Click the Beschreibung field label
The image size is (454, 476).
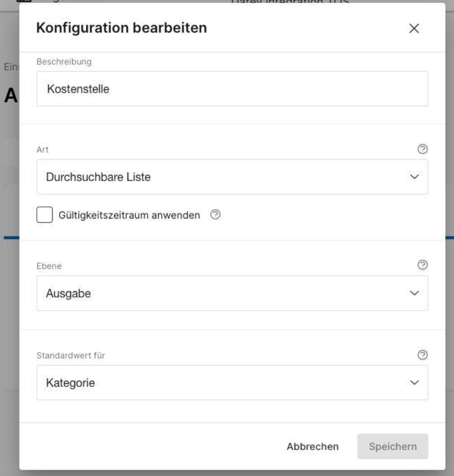[64, 62]
